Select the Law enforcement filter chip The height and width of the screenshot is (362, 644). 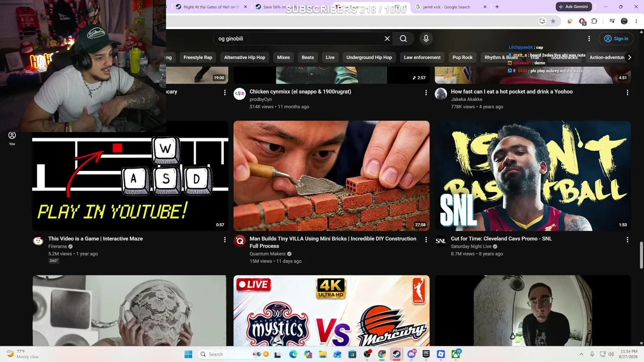(x=422, y=57)
